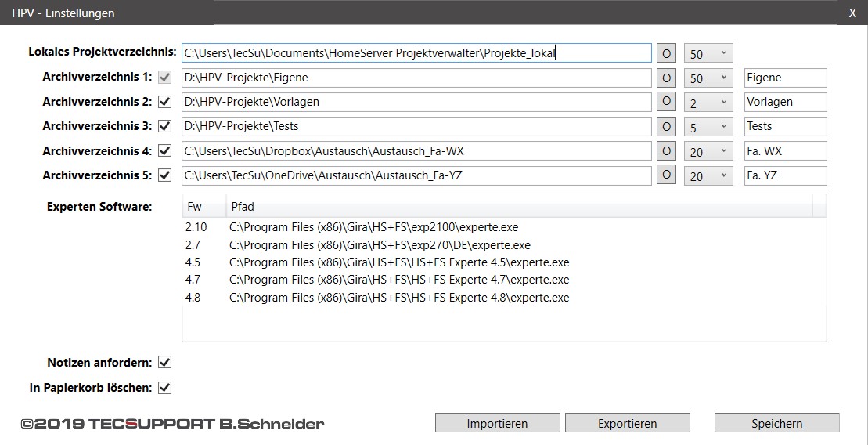Open the dropdown showing 5 for Tests

[708, 126]
